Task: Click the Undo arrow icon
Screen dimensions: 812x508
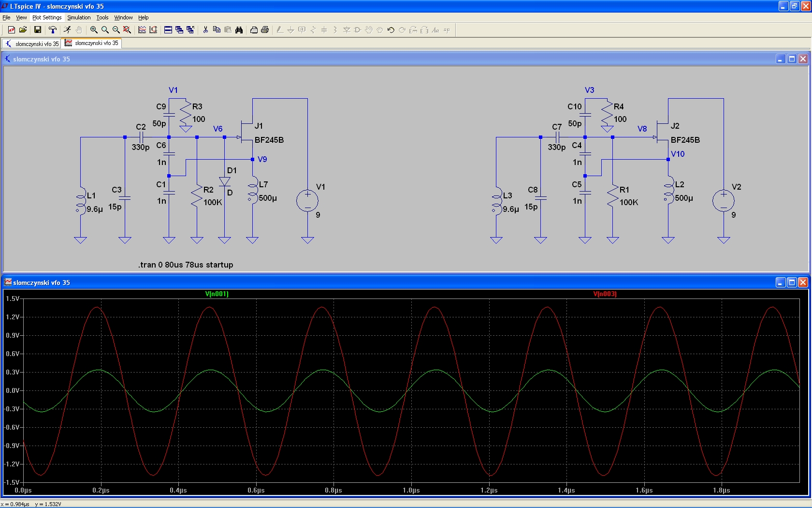Action: point(391,30)
